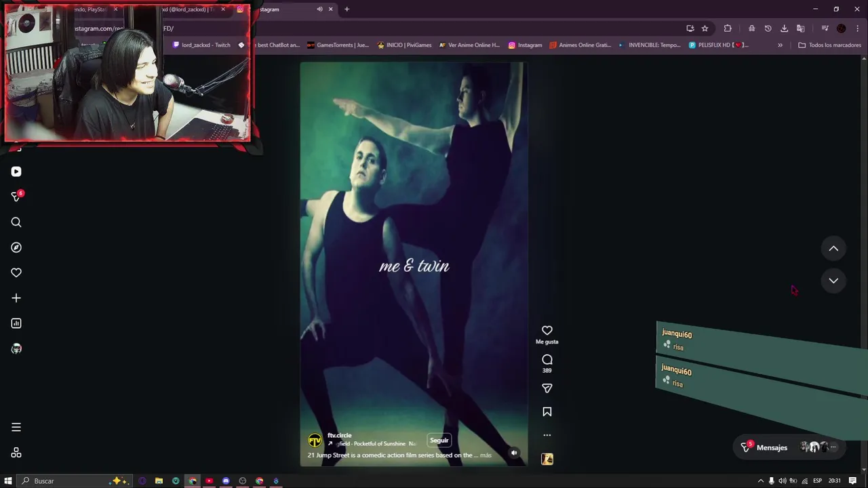The height and width of the screenshot is (488, 868).
Task: Open the INICIO | PiviGames bookmark
Action: click(x=405, y=45)
